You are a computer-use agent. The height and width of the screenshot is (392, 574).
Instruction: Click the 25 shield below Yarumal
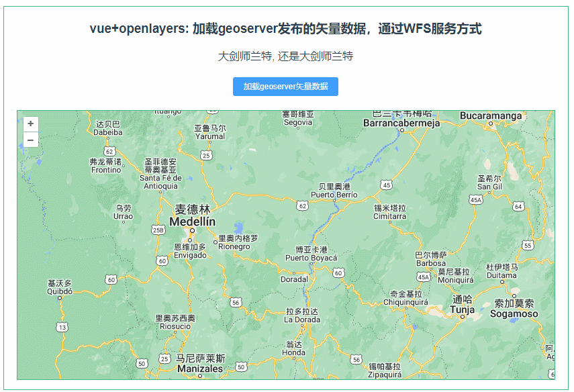(x=207, y=156)
